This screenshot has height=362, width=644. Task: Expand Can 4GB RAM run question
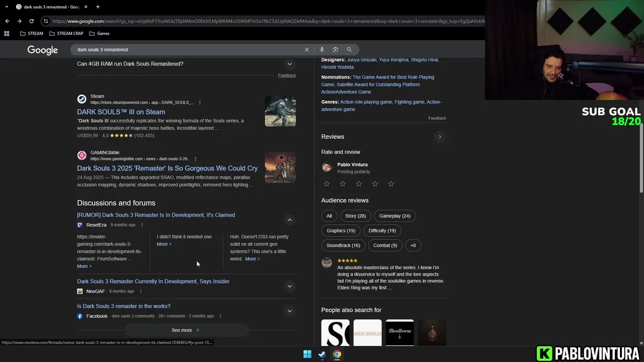point(289,64)
